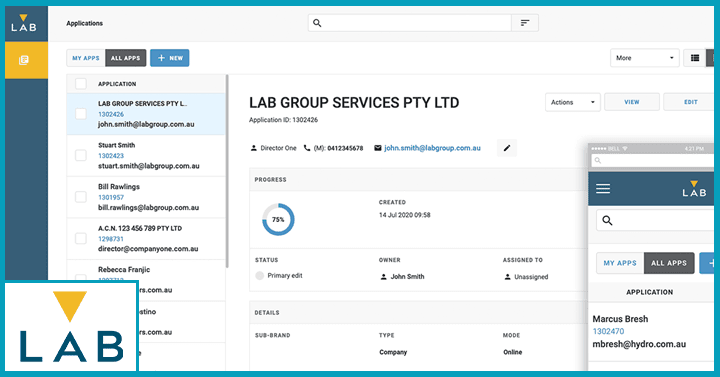Click the VIEW button

click(x=632, y=102)
